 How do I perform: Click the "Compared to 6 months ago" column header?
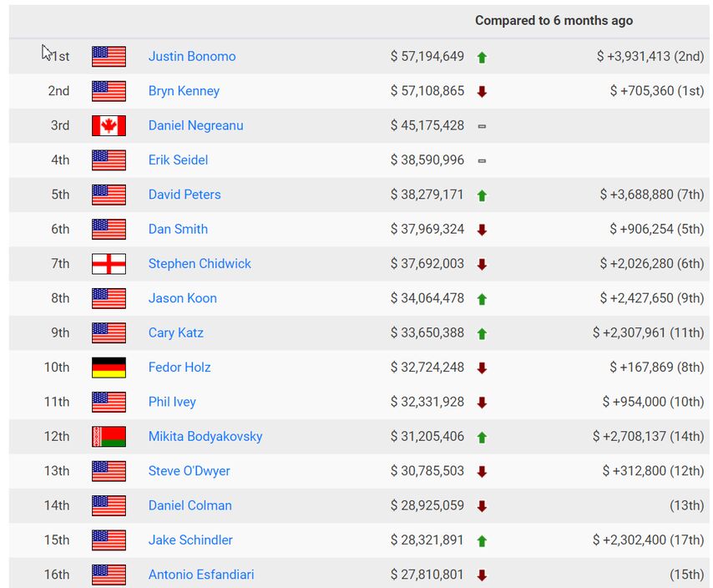[x=554, y=21]
